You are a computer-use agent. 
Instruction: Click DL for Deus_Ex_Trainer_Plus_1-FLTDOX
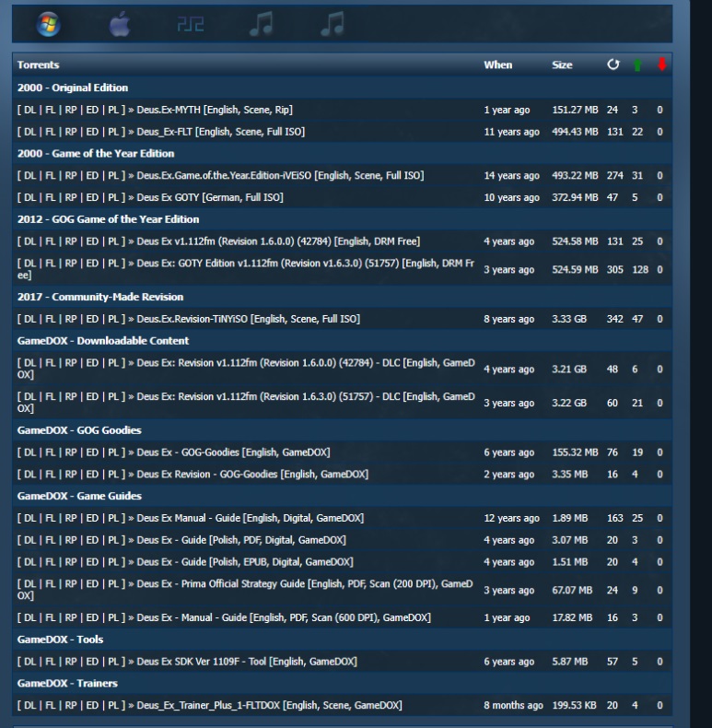point(29,705)
